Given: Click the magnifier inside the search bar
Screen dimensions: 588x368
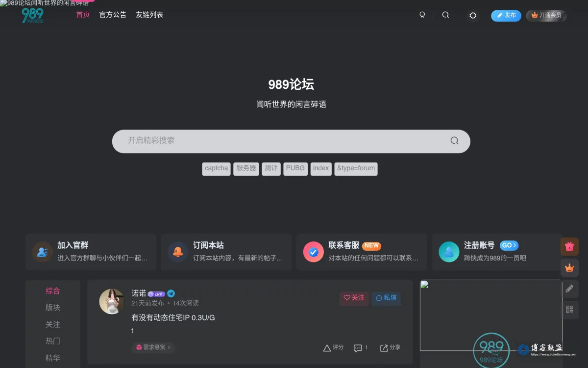Looking at the screenshot, I should (455, 141).
